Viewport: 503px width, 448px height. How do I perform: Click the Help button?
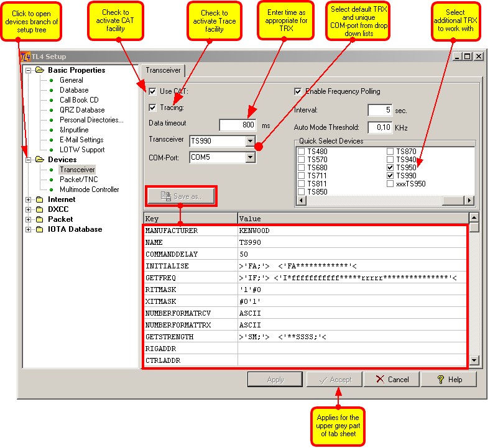449,380
